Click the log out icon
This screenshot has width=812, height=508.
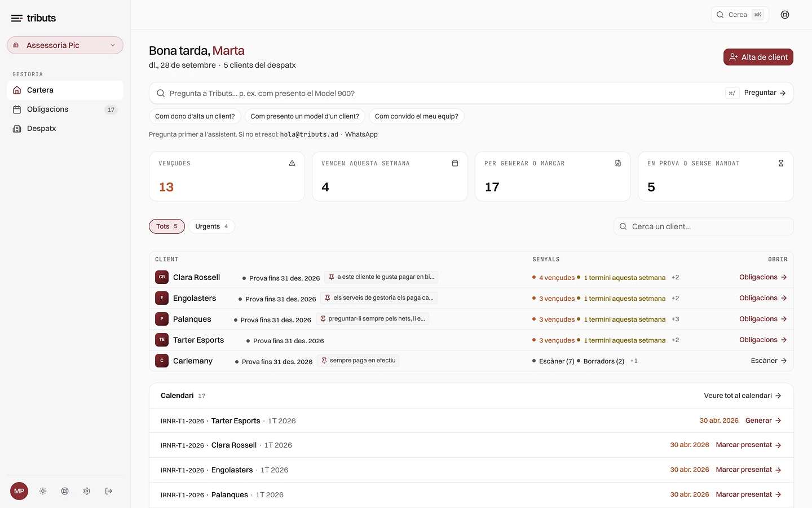point(109,491)
